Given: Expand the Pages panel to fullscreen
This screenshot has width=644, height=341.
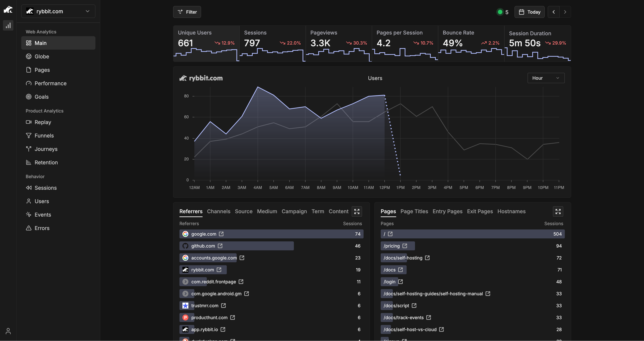Looking at the screenshot, I should point(558,212).
